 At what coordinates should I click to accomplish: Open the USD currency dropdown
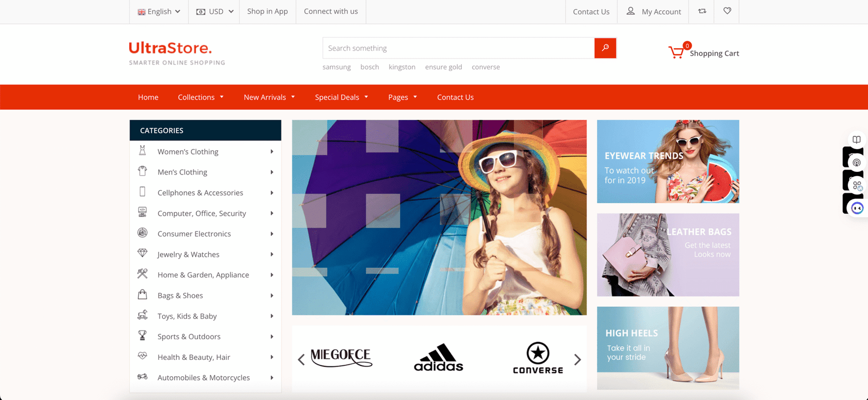tap(215, 11)
